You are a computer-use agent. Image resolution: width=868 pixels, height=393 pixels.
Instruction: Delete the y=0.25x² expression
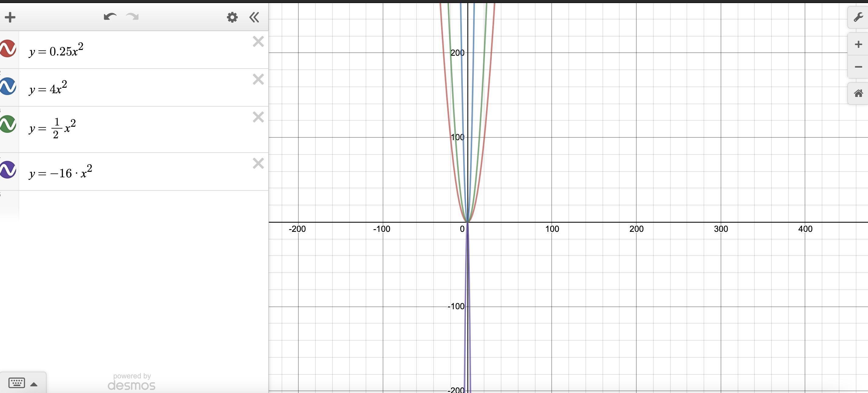coord(258,41)
